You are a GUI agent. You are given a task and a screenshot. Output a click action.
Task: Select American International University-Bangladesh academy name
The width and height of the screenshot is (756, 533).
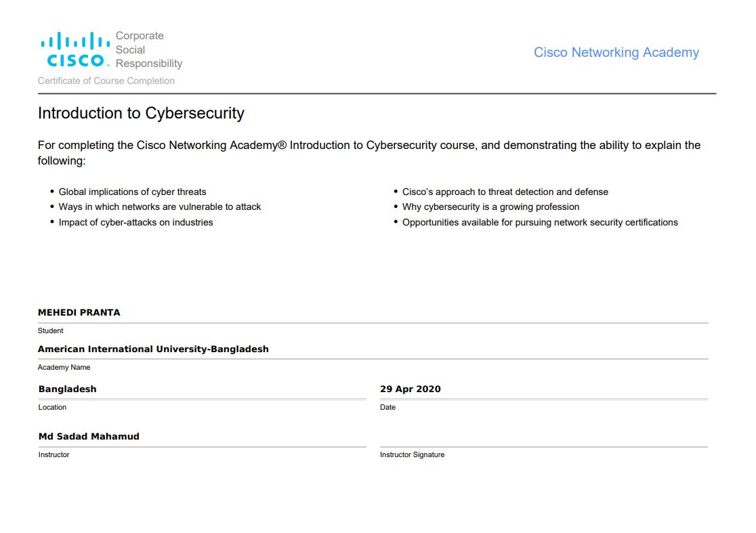(x=153, y=349)
